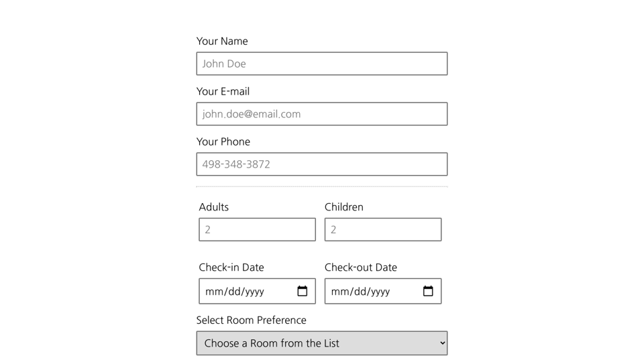This screenshot has height=362, width=644.
Task: Click the 'Your Name' label text
Action: point(222,41)
